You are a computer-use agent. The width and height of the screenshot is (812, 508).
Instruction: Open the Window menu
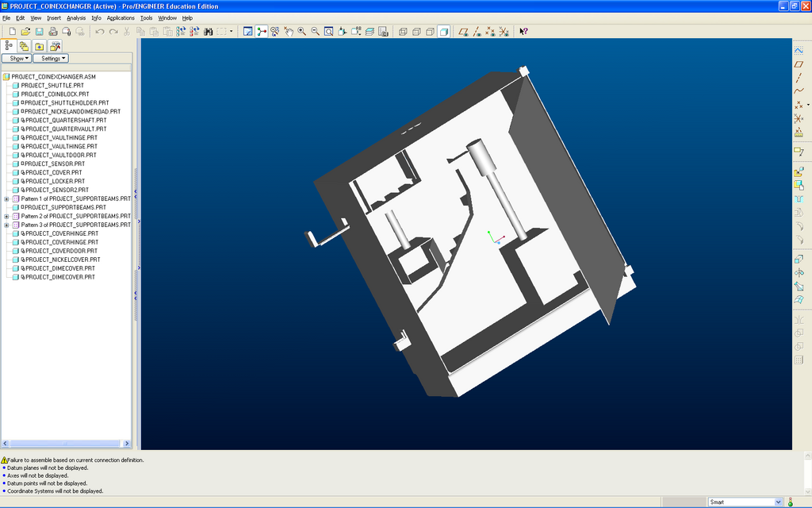coord(167,18)
